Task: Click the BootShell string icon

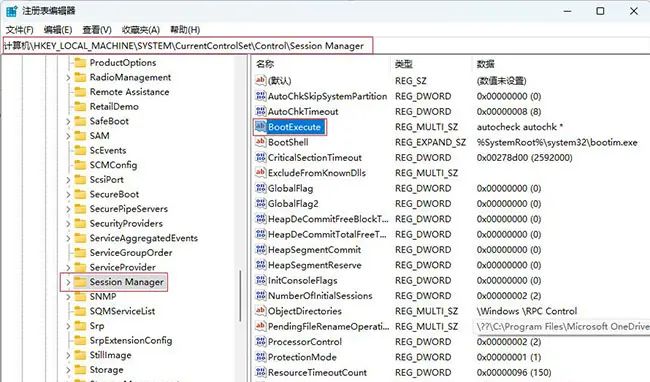Action: pyautogui.click(x=260, y=142)
